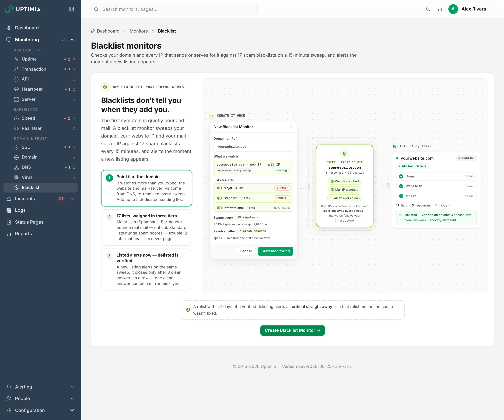
Task: Click the home icon in breadcrumb
Action: 93,31
